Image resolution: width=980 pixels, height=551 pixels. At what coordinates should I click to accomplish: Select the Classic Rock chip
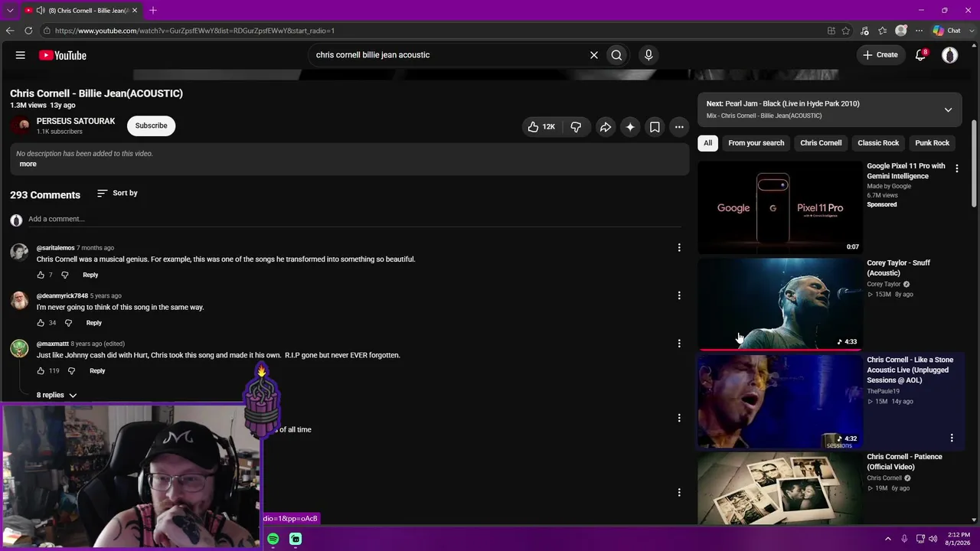(x=878, y=143)
